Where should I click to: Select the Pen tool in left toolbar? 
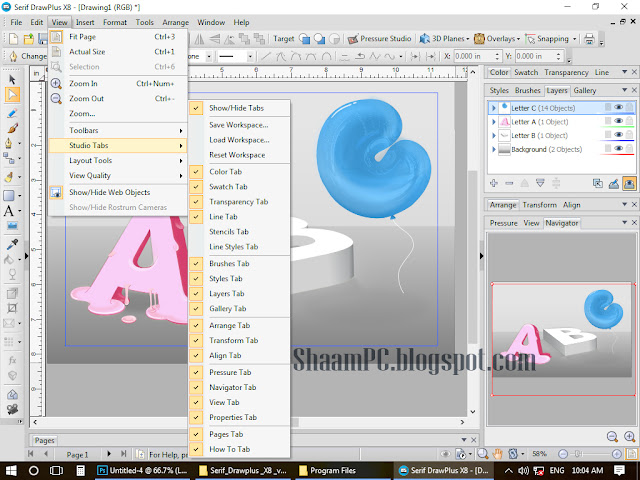tap(9, 144)
